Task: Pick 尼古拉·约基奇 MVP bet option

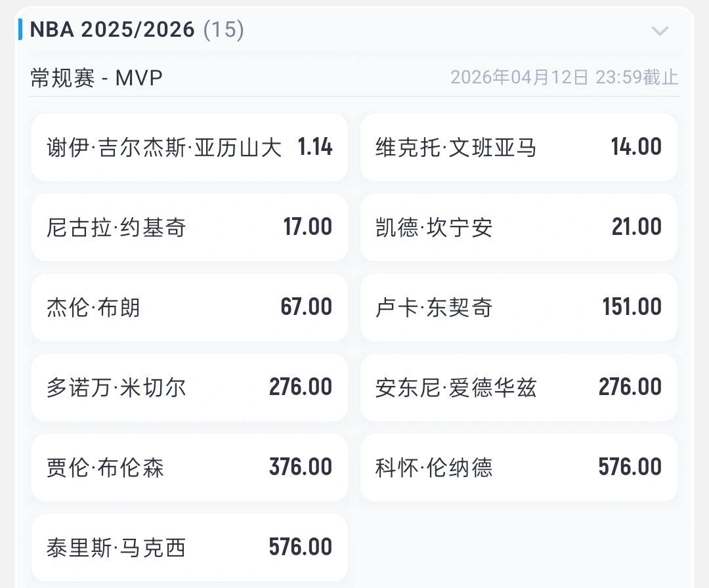Action: click(189, 227)
